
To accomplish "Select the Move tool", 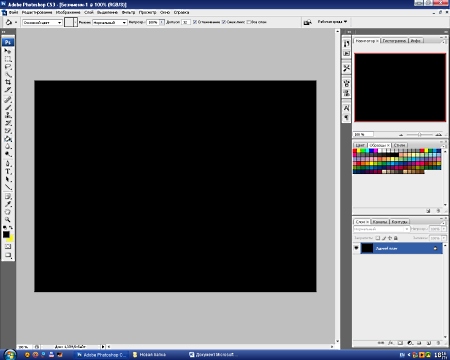I will (8, 51).
